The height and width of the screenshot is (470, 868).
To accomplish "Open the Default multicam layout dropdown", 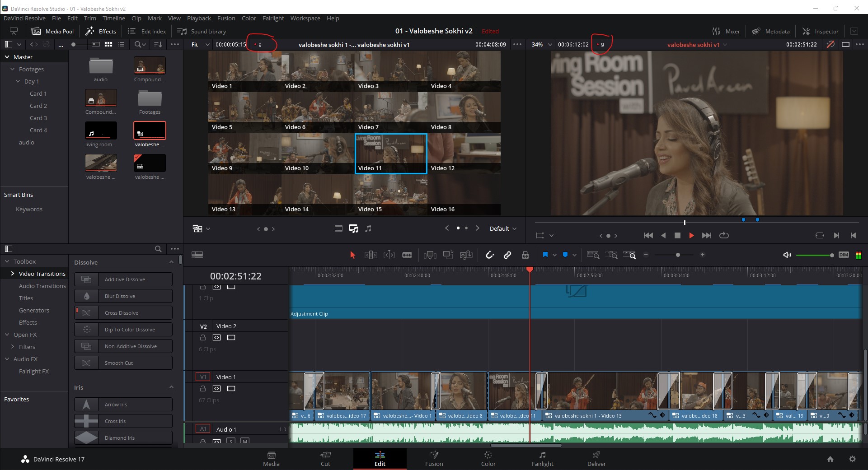I will (503, 229).
